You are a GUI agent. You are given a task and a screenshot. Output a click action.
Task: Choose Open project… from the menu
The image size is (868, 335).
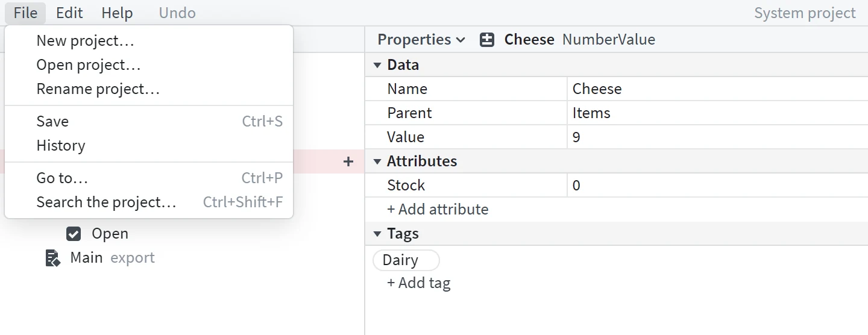tap(149, 65)
